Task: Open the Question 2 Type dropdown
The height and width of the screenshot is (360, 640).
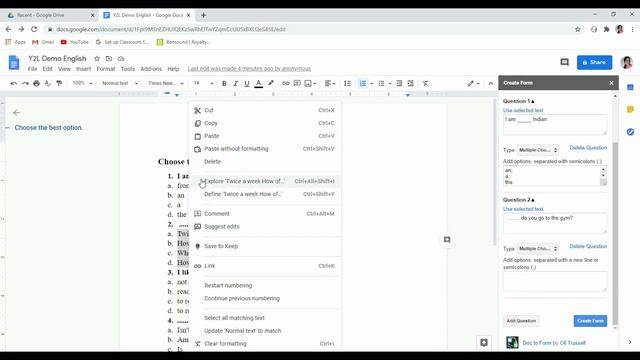Action: [538, 249]
